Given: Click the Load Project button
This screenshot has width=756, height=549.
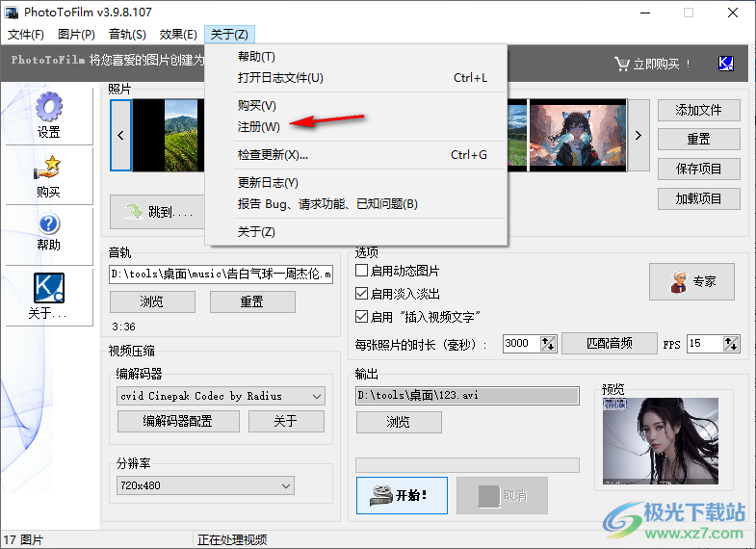Looking at the screenshot, I should [x=698, y=199].
